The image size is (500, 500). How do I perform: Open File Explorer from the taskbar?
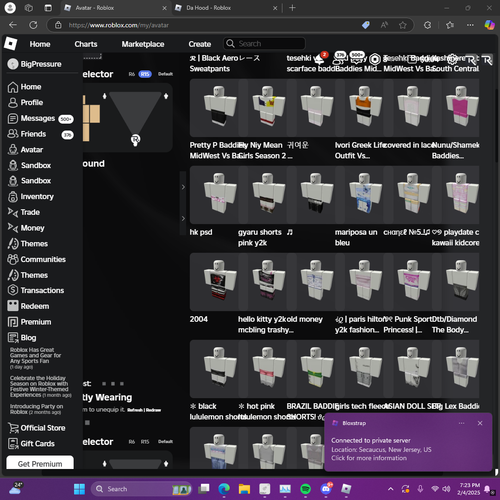244,489
